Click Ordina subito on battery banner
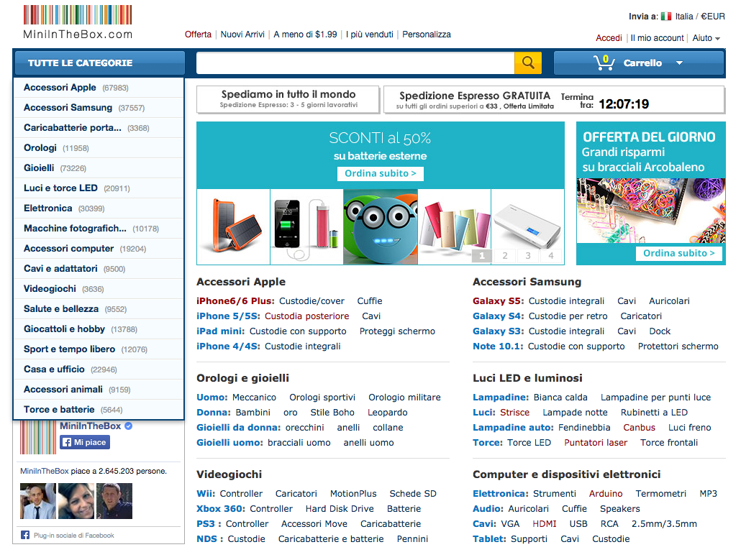The width and height of the screenshot is (741, 560). [381, 174]
